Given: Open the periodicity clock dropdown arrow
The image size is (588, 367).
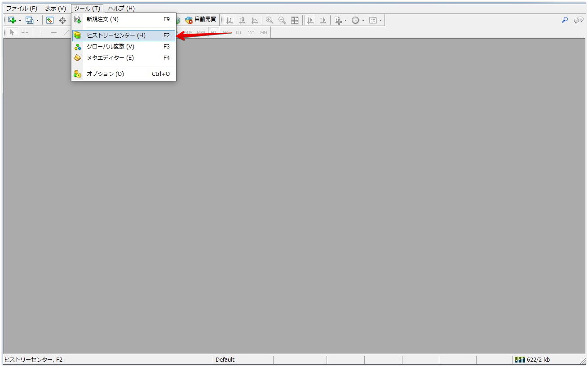Looking at the screenshot, I should 363,21.
